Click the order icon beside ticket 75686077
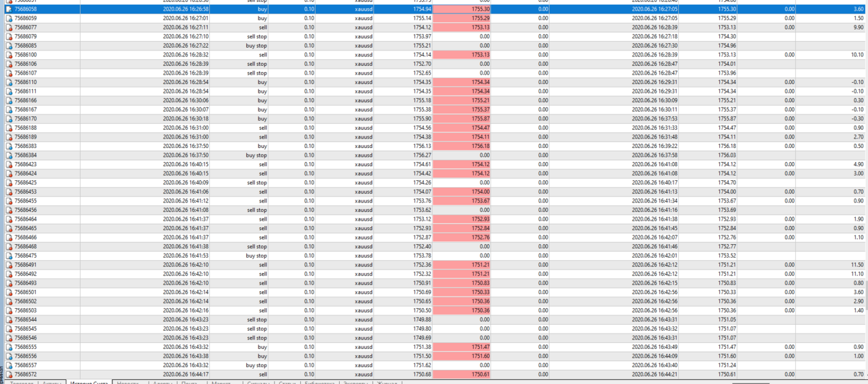The height and width of the screenshot is (384, 868). 9,28
